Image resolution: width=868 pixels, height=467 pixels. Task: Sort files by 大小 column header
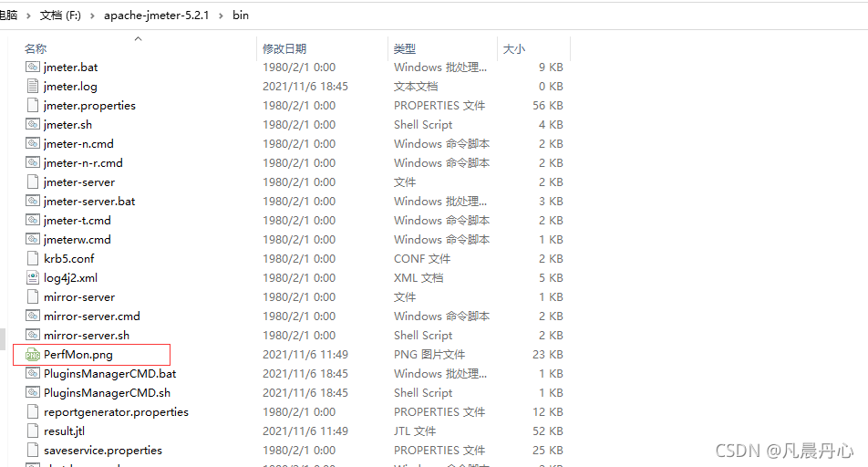(513, 48)
